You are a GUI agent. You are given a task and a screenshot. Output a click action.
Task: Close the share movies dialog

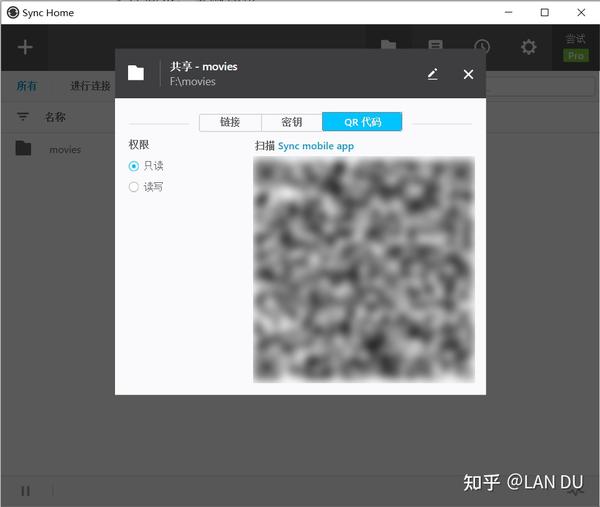click(468, 74)
